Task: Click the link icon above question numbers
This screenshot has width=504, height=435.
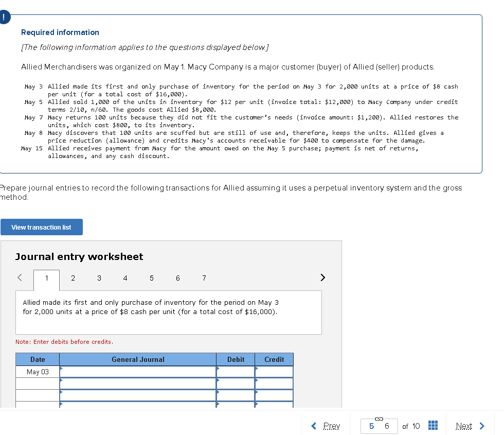Action: point(379,419)
